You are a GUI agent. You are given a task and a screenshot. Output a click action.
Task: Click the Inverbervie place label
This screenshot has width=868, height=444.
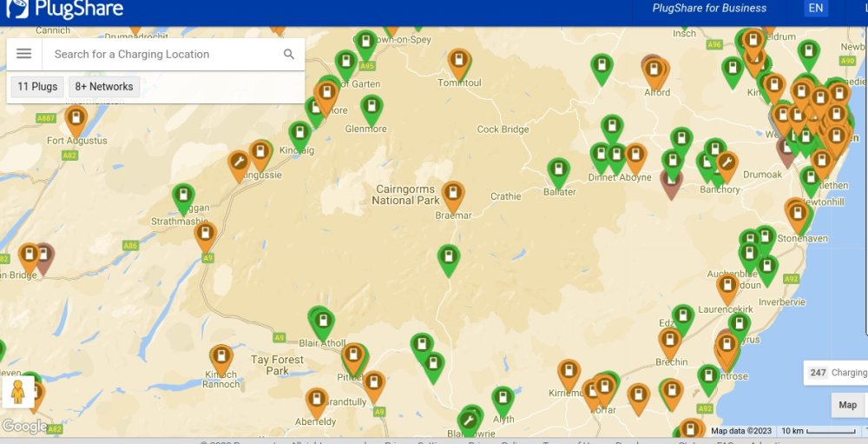click(782, 302)
